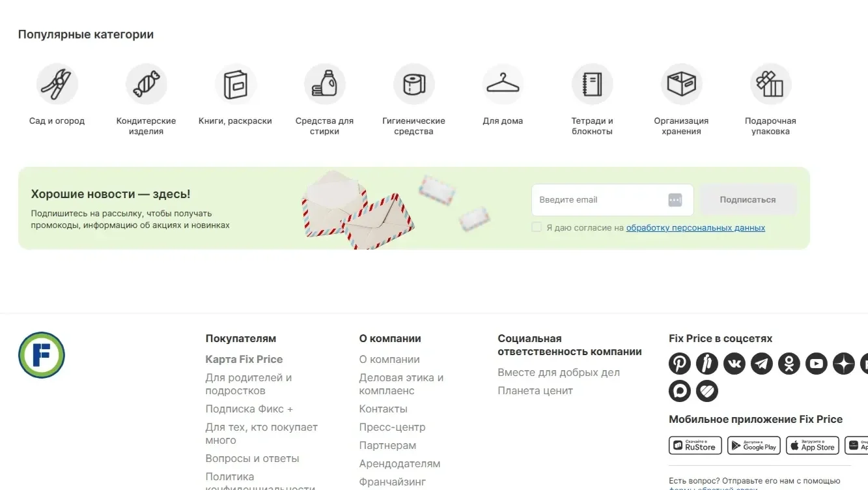This screenshot has height=490, width=868.
Task: Select the Книги, раскраски book icon
Action: [x=236, y=84]
